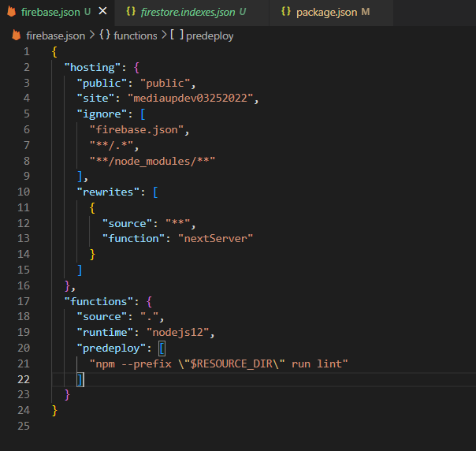Screen dimensions: 476x451
Task: Click the braces icon before functions breadcrumb
Action: point(105,35)
